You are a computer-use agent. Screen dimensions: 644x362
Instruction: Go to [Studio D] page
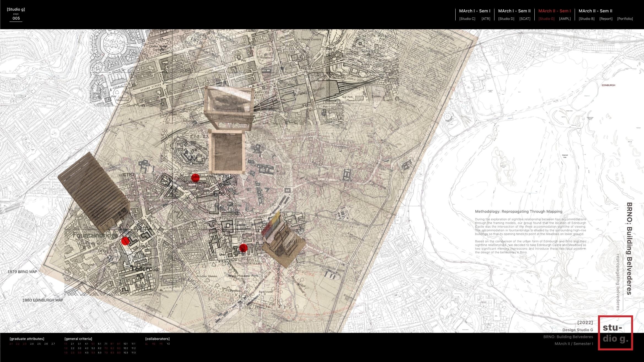[506, 19]
